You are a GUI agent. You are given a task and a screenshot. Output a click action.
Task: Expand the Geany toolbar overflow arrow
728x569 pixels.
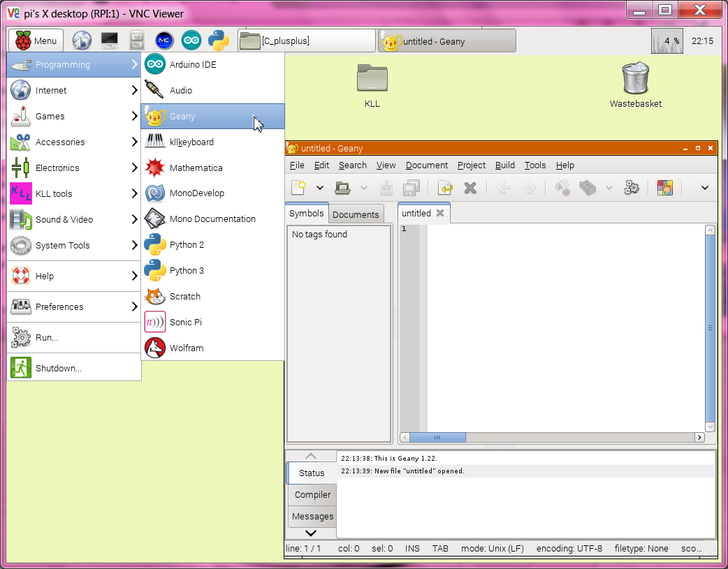(x=704, y=187)
